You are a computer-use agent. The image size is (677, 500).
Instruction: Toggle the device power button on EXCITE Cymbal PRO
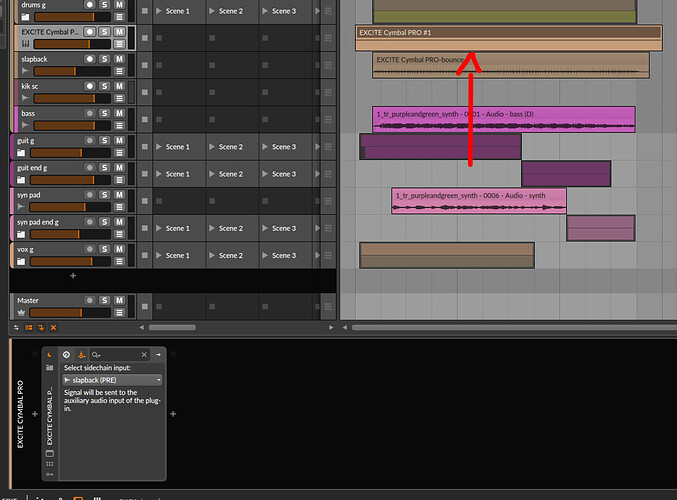[x=50, y=355]
